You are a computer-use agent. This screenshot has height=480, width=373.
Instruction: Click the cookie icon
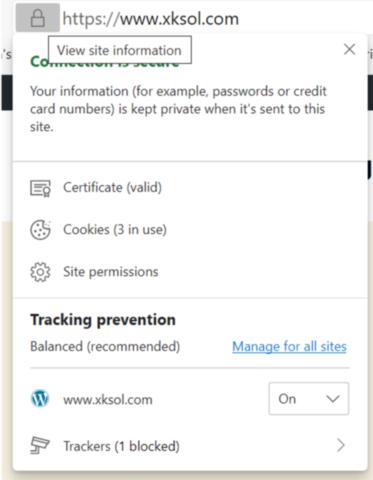click(x=40, y=230)
